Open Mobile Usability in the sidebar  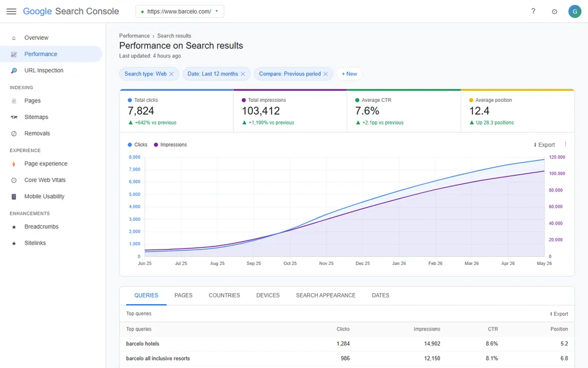(51, 196)
